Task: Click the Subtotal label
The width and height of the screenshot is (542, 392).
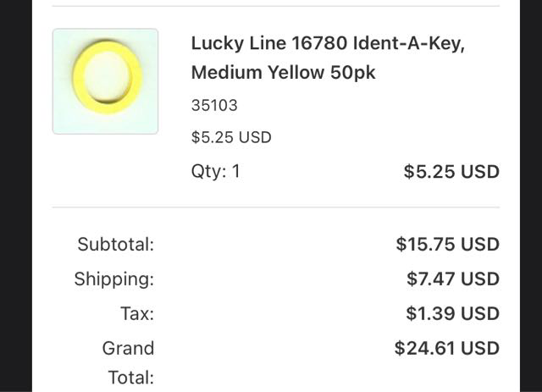Action: (116, 245)
